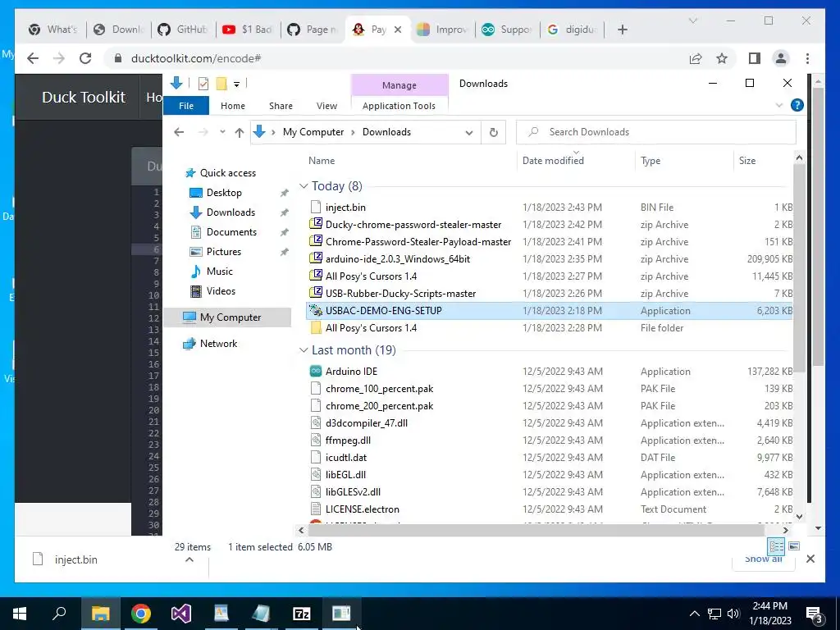This screenshot has height=630, width=840.
Task: Go back in Explorer navigation
Action: [x=179, y=132]
